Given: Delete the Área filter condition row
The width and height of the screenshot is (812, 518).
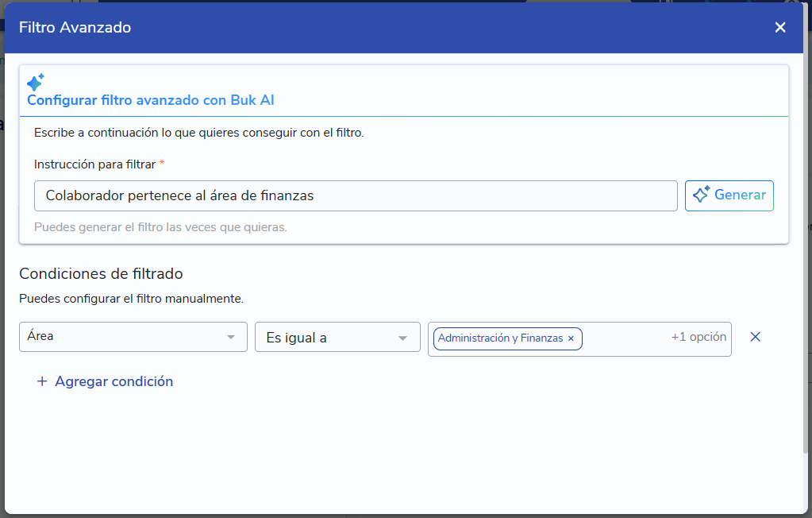Looking at the screenshot, I should [756, 337].
